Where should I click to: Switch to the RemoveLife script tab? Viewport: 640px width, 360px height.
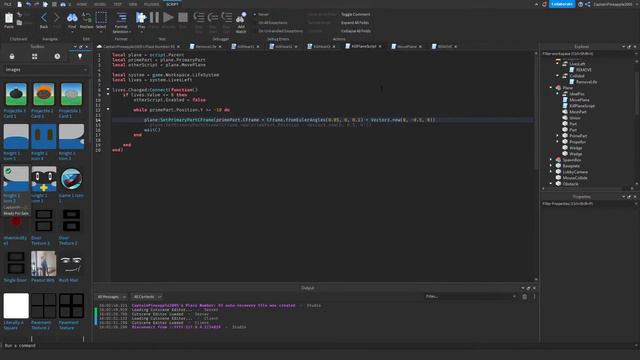point(206,47)
